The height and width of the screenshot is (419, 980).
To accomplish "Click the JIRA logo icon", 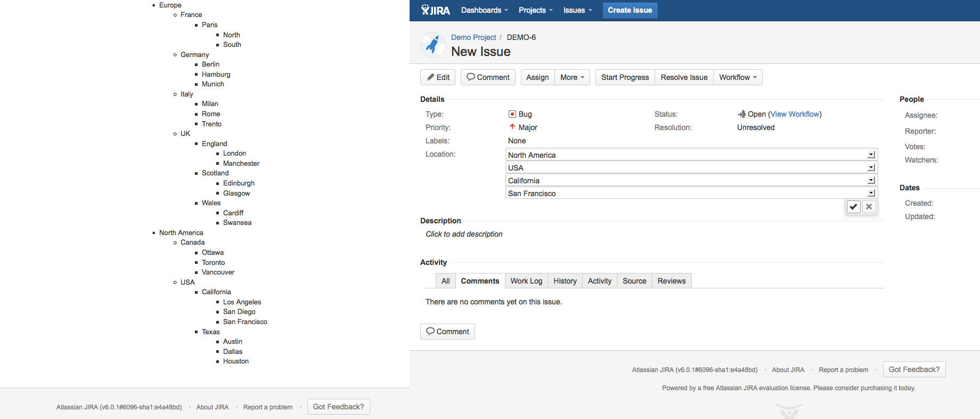I will pyautogui.click(x=435, y=10).
